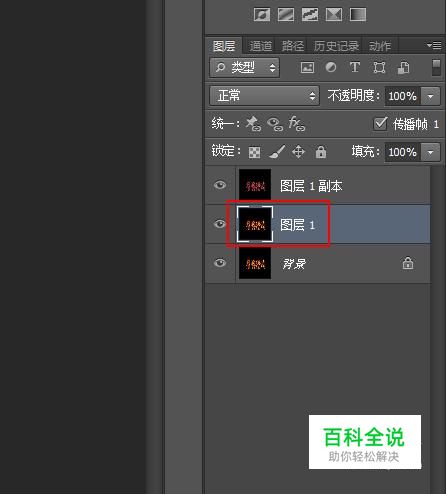The width and height of the screenshot is (446, 494).
Task: Open the 动作 tab
Action: 380,46
